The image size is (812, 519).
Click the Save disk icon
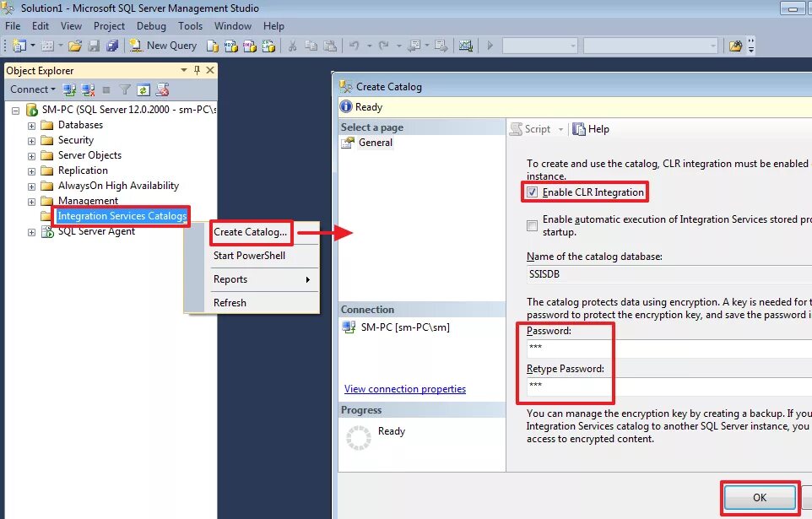coord(94,46)
